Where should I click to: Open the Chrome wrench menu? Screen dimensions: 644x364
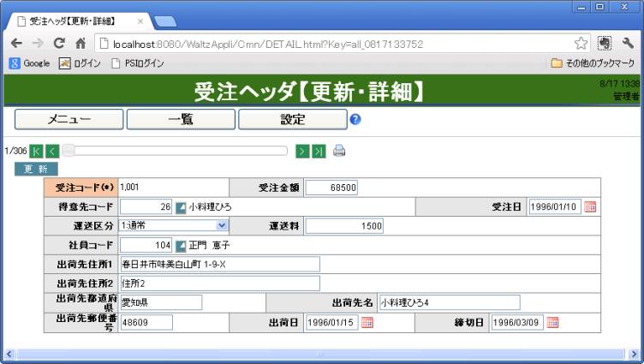pos(628,44)
